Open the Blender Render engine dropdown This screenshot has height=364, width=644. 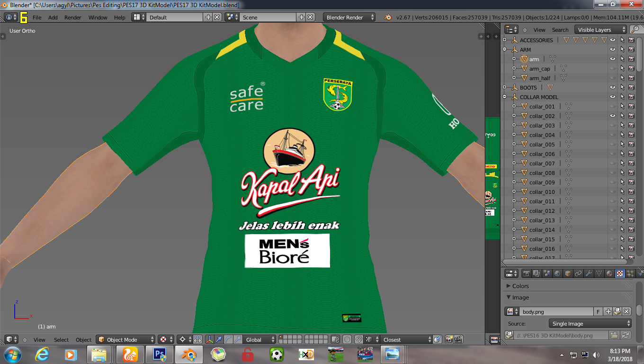(349, 17)
